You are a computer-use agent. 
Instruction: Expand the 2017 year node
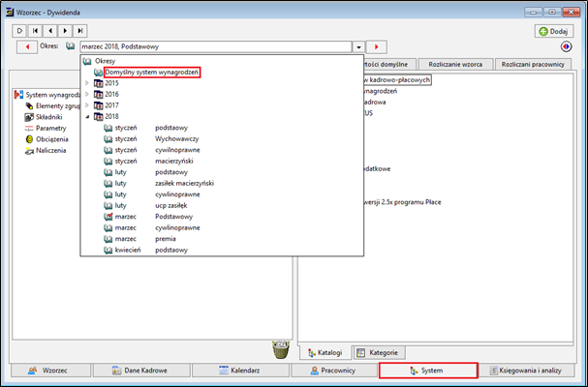pyautogui.click(x=87, y=105)
